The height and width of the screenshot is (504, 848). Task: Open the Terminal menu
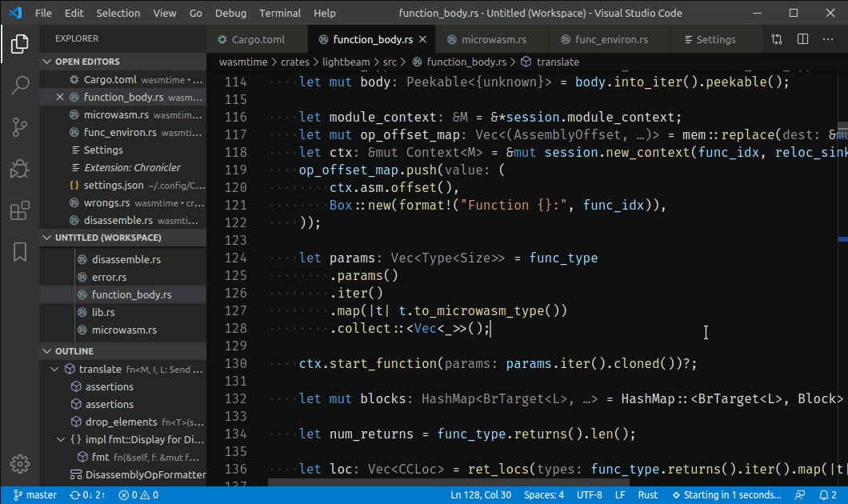[280, 13]
